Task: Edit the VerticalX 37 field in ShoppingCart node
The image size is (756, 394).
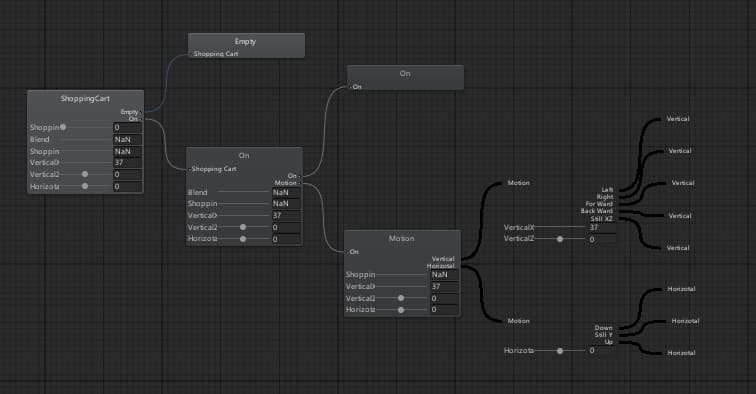Action: 127,163
